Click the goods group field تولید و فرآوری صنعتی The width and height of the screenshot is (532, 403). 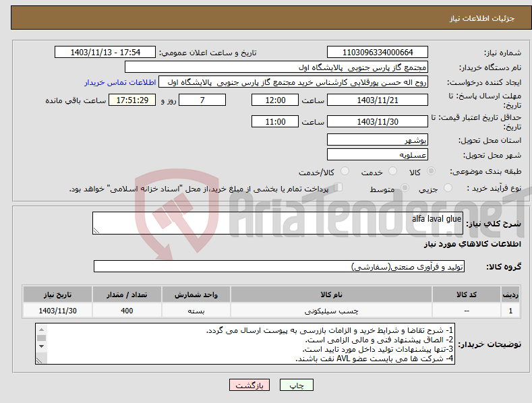[x=279, y=267]
